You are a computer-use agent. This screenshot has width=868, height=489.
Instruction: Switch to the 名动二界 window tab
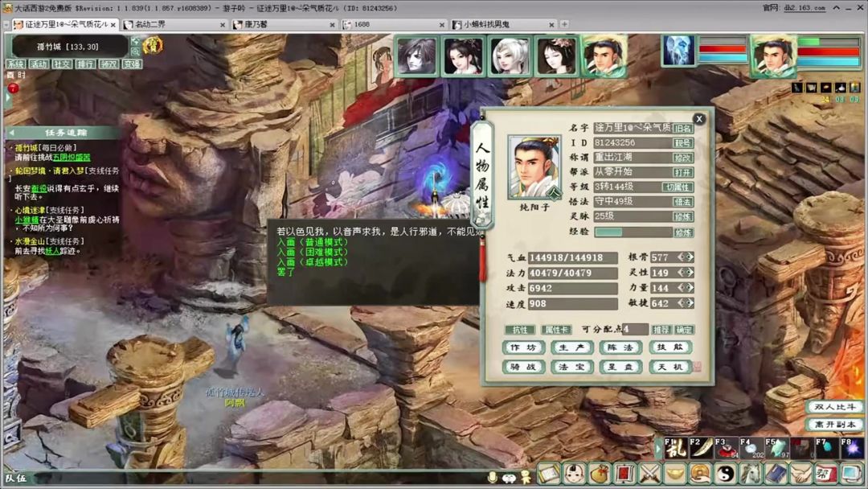coord(174,24)
